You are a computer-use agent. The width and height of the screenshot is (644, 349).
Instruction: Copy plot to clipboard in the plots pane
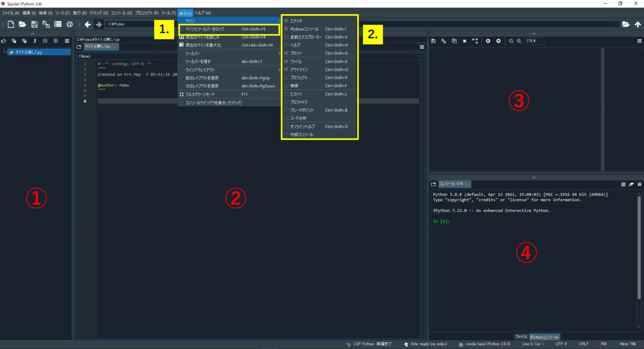tap(454, 41)
